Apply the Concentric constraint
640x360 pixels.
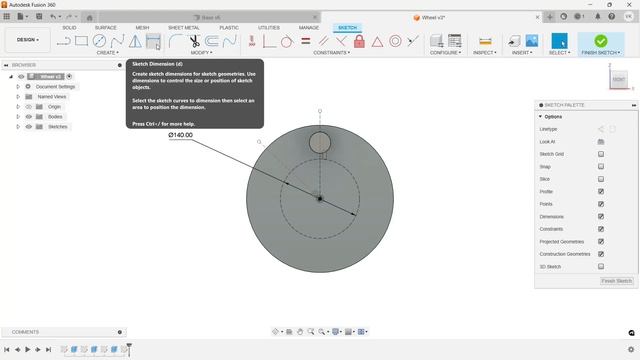coord(395,41)
